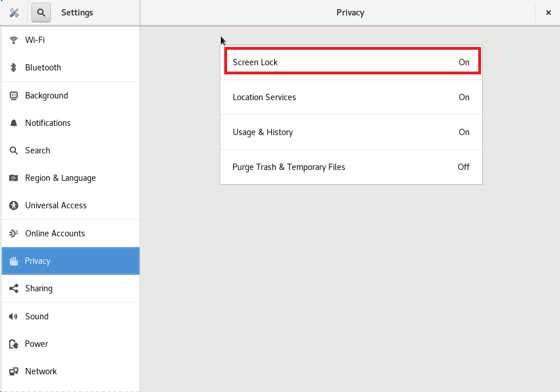The width and height of the screenshot is (560, 392).
Task: Click the Sharing icon in sidebar
Action: pos(14,288)
